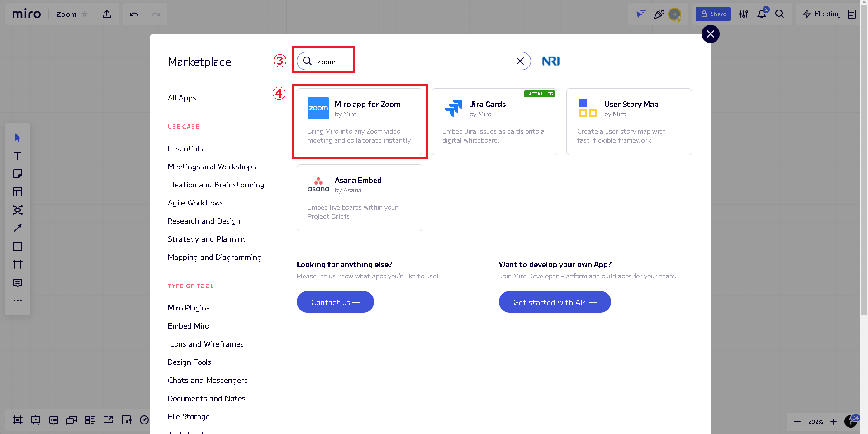Open the Jira Cards app card
The height and width of the screenshot is (434, 868).
(x=494, y=122)
